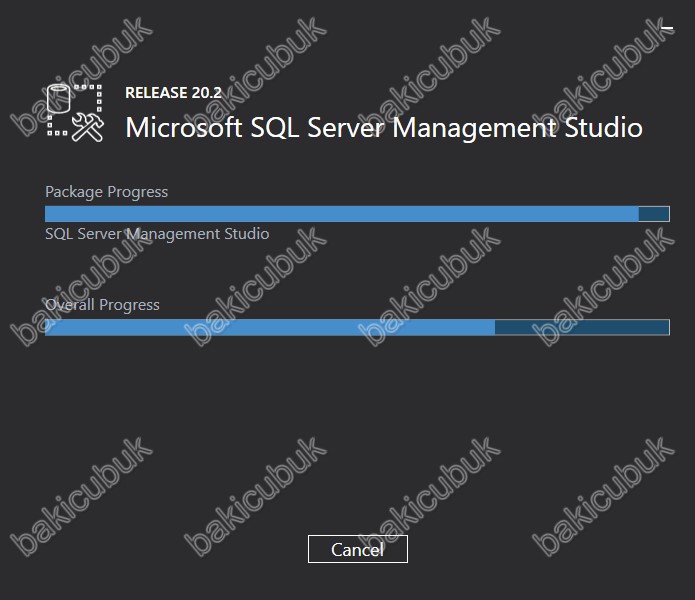Click the current package name under the Package Progress bar
Image resolution: width=695 pixels, height=600 pixels.
tap(157, 234)
